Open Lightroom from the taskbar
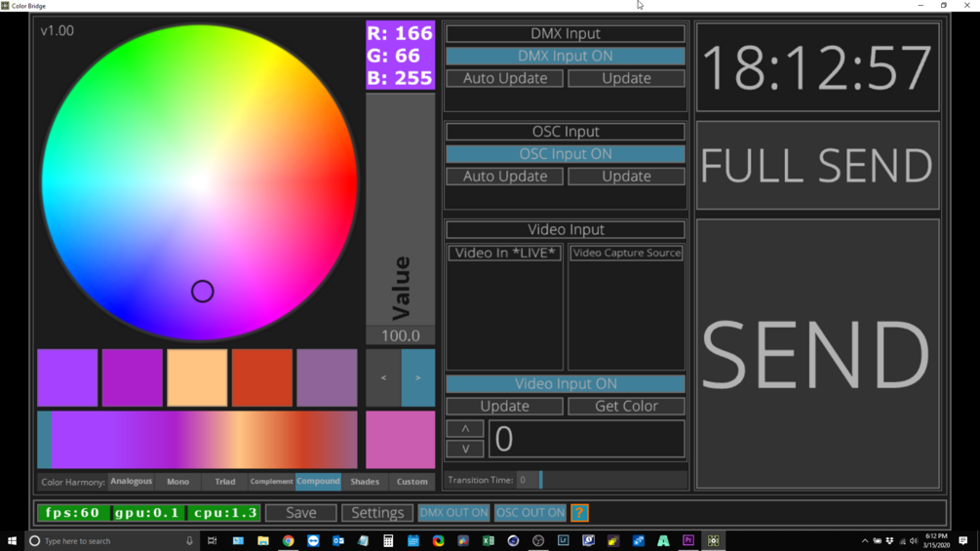Screen dimensions: 980x551 click(563, 541)
